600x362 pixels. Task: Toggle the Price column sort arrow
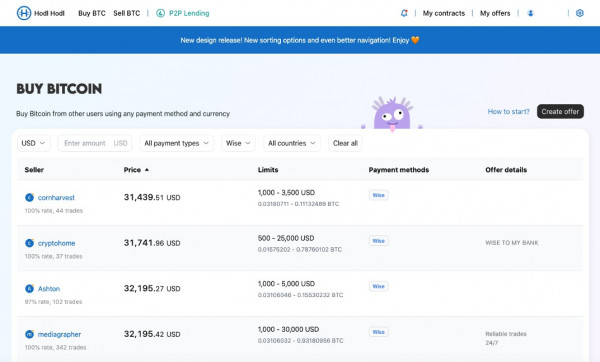[147, 170]
